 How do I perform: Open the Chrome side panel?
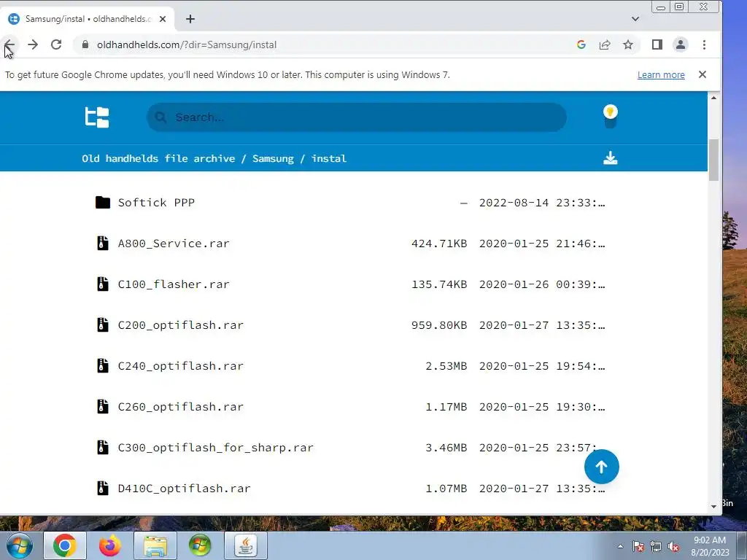[657, 44]
